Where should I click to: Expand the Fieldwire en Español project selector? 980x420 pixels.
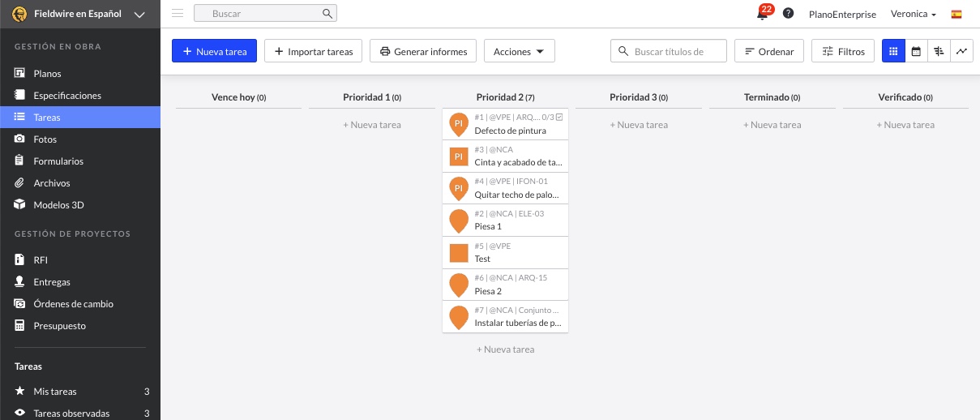pyautogui.click(x=80, y=15)
